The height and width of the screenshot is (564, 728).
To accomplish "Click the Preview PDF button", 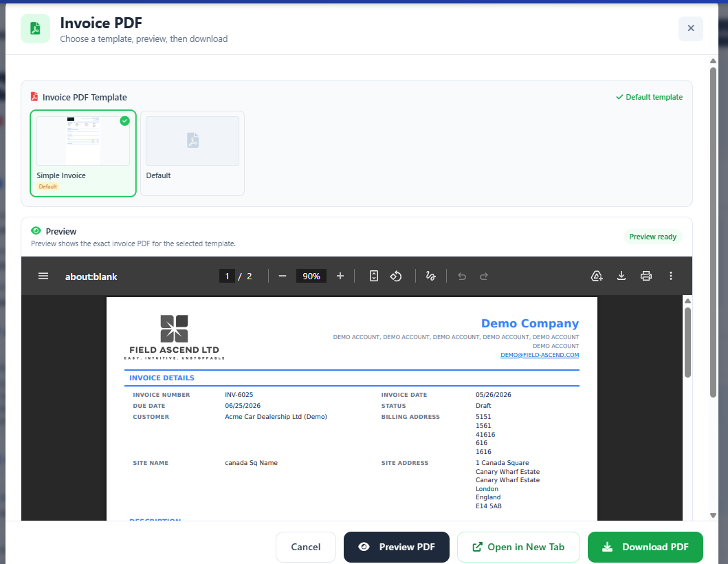I will [x=397, y=547].
